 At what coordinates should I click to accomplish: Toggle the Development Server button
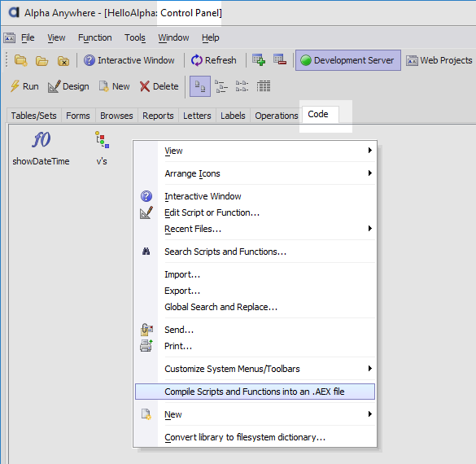[x=348, y=60]
